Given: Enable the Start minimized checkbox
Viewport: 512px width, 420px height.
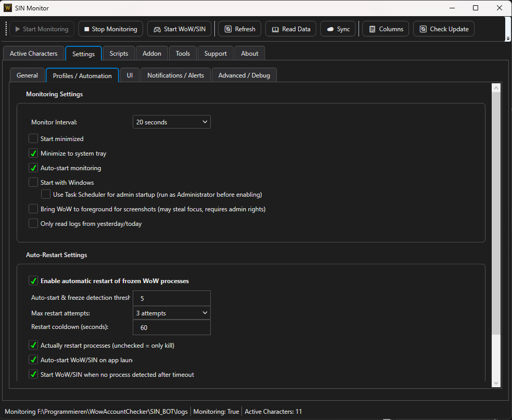Looking at the screenshot, I should point(33,139).
